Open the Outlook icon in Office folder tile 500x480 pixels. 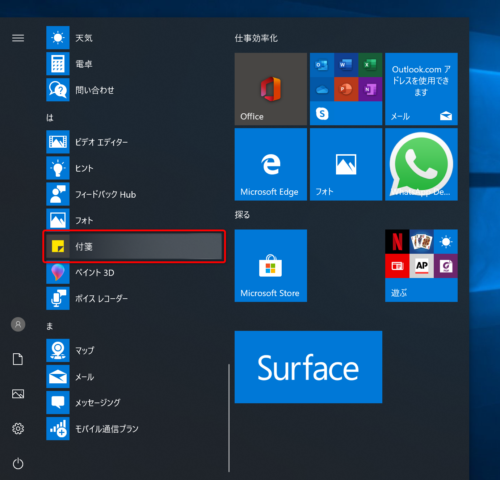[x=322, y=65]
